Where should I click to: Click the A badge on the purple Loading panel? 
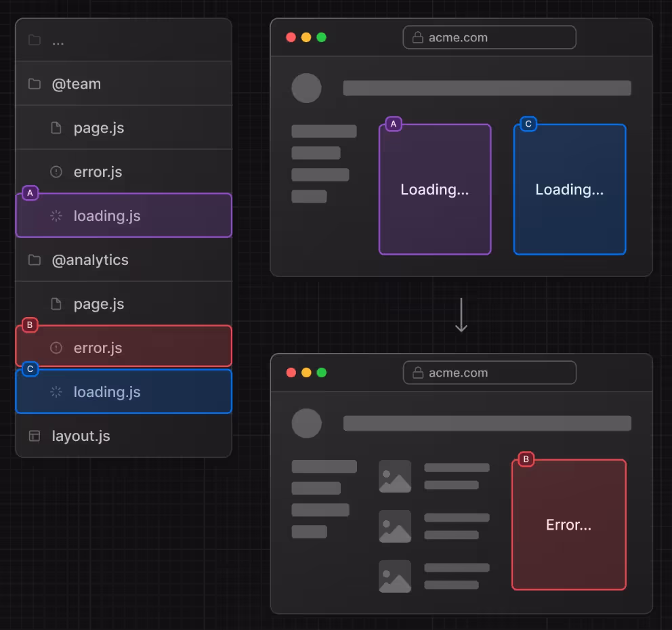pyautogui.click(x=394, y=124)
